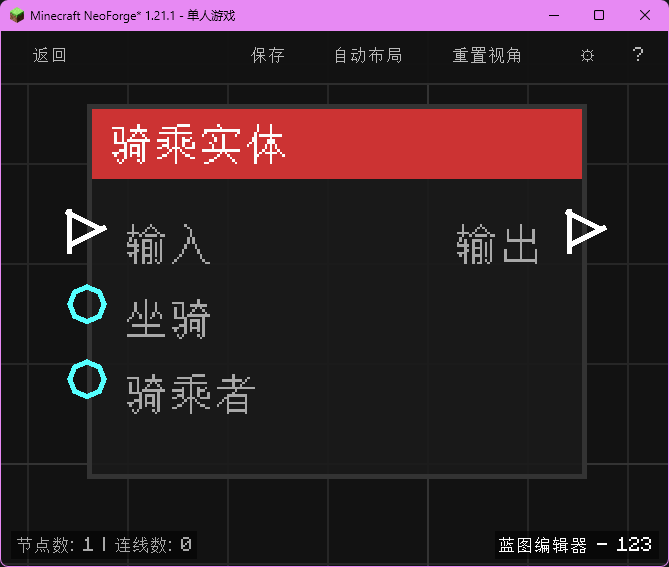Select the 输入 execution input pin arrow

86,231
